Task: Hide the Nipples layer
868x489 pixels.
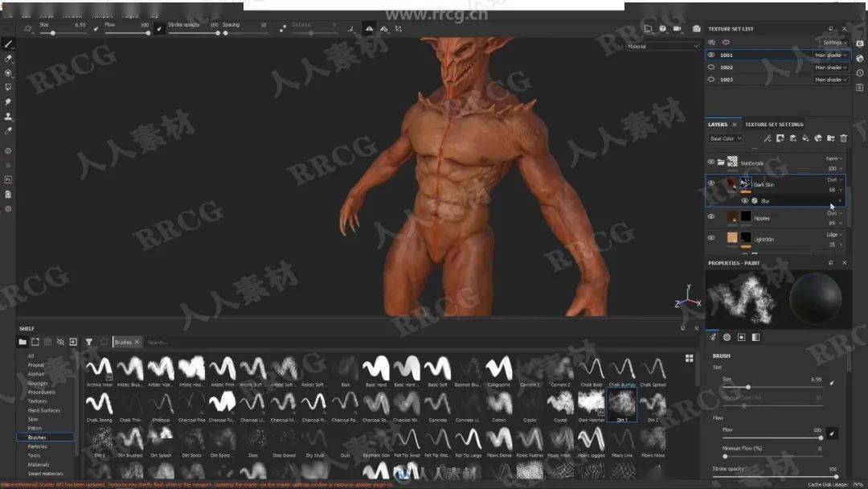Action: click(710, 217)
